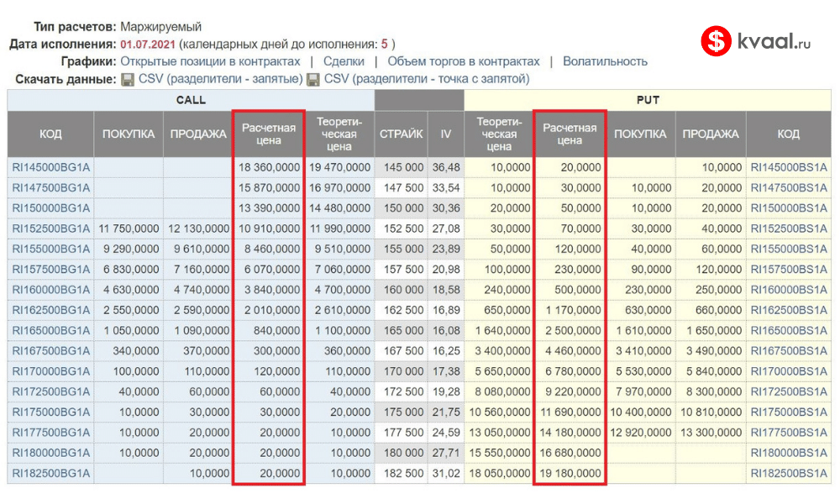
Task: Select put bid 12 920,0000
Action: click(641, 433)
